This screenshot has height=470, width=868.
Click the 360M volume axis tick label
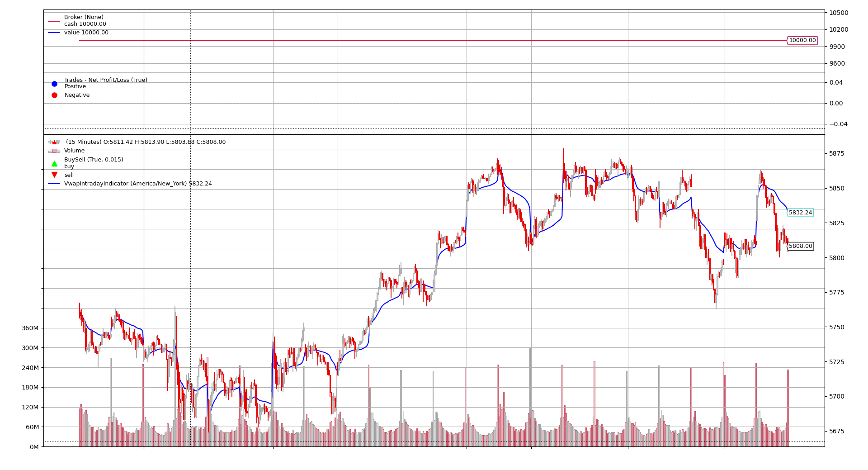point(30,328)
